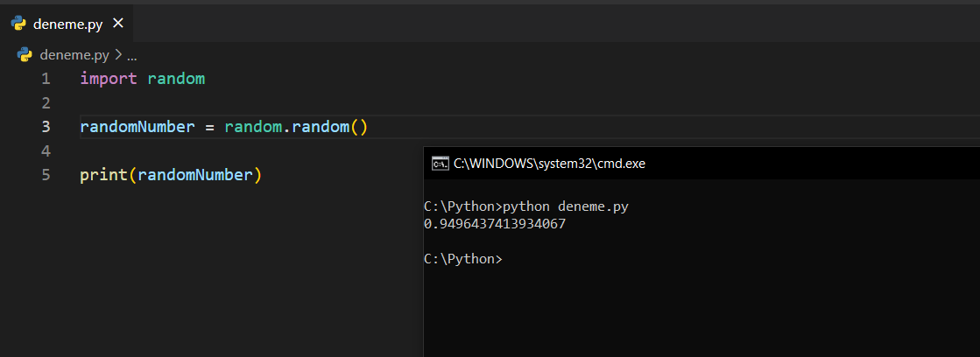The image size is (980, 357).
Task: Click the output number 0.9496437413934067
Action: click(494, 224)
